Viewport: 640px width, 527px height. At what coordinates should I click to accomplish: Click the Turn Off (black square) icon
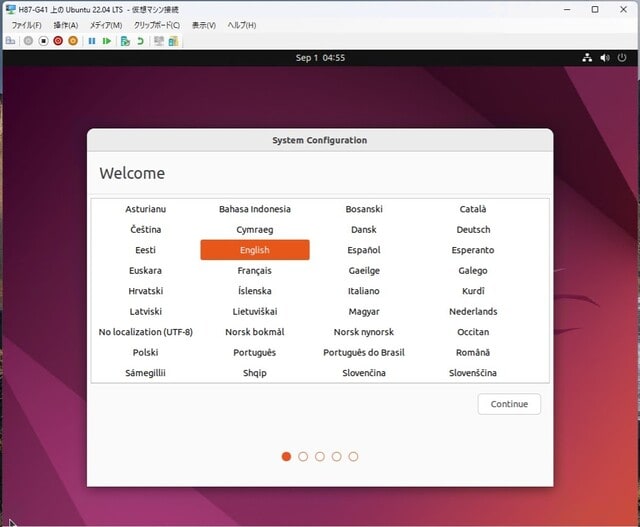click(43, 41)
